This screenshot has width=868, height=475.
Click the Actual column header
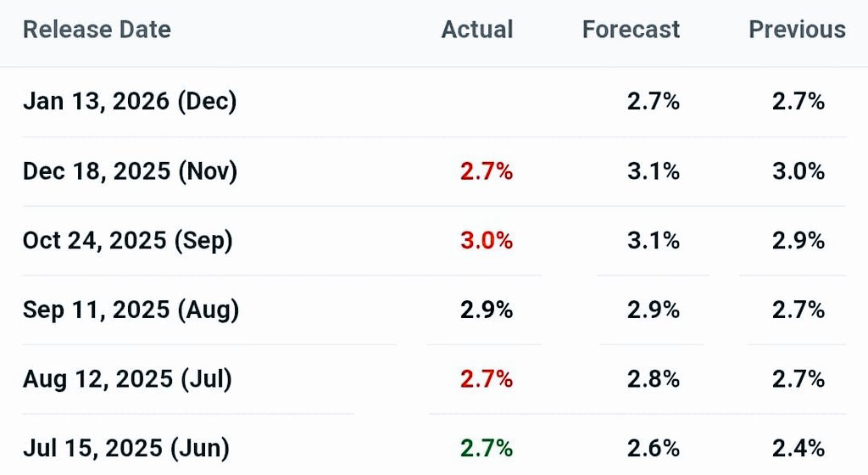click(477, 30)
